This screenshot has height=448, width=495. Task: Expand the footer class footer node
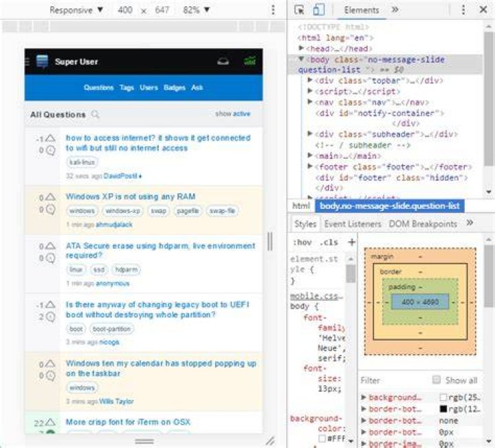(310, 166)
